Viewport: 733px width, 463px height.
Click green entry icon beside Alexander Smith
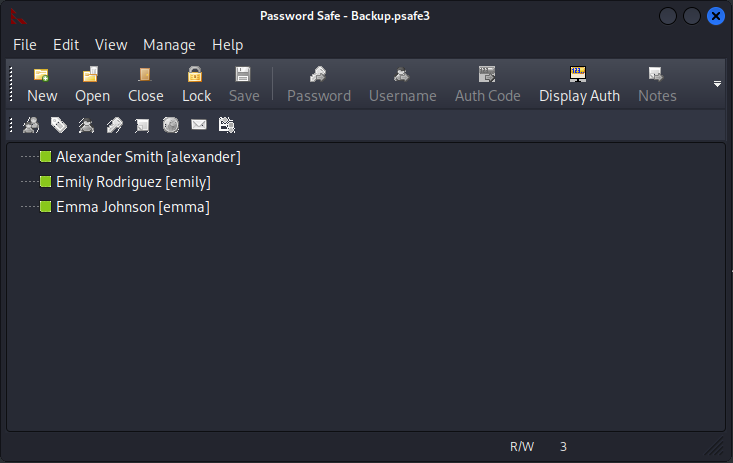[45, 156]
